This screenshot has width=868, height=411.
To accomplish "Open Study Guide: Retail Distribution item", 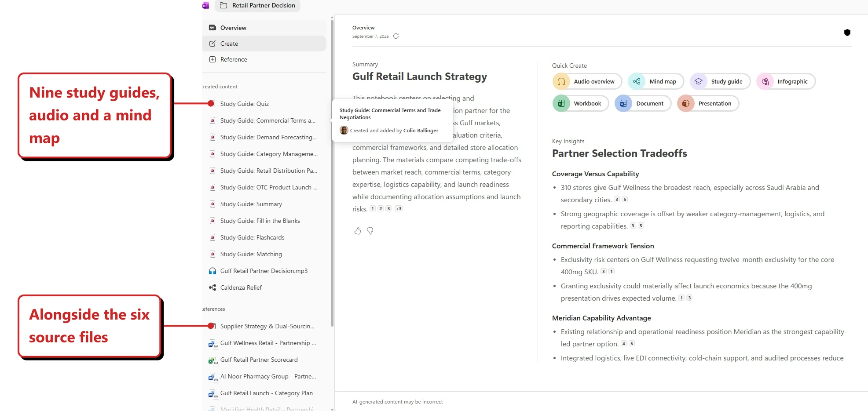I will [264, 171].
